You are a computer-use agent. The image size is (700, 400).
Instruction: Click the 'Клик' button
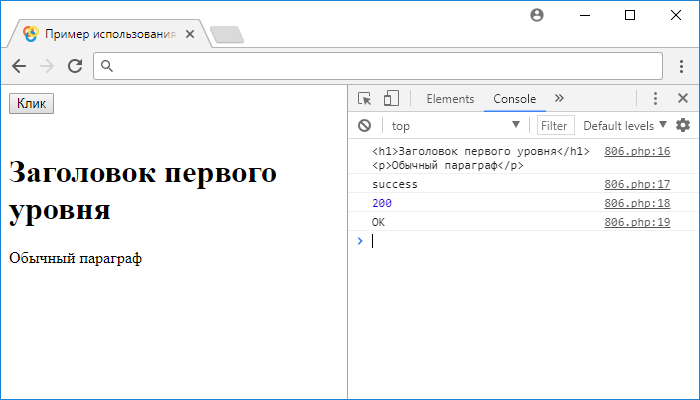coord(31,104)
